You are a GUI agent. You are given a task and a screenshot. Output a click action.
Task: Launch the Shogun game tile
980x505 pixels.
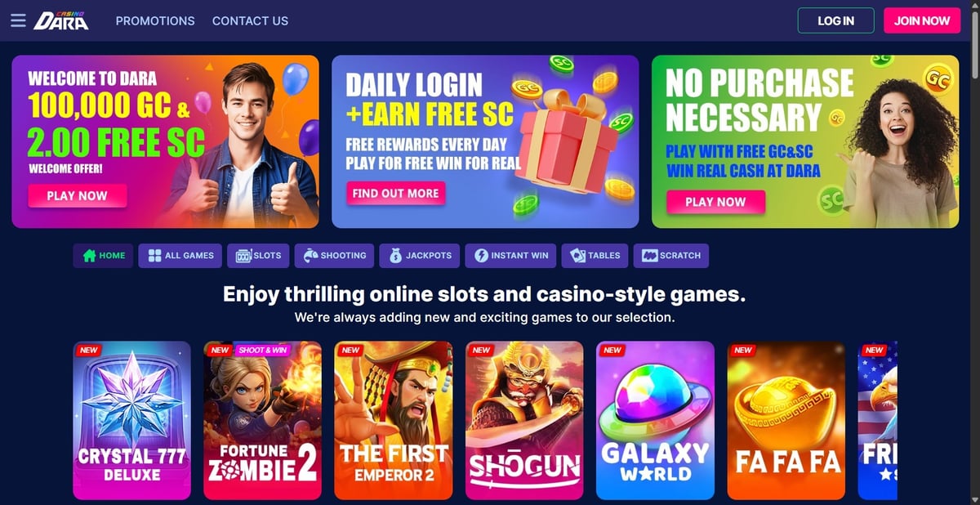coord(524,420)
